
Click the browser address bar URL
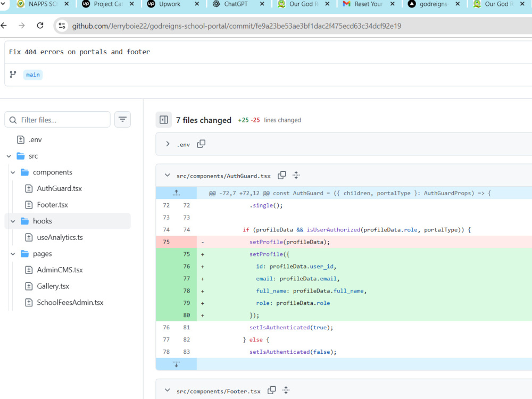click(237, 26)
